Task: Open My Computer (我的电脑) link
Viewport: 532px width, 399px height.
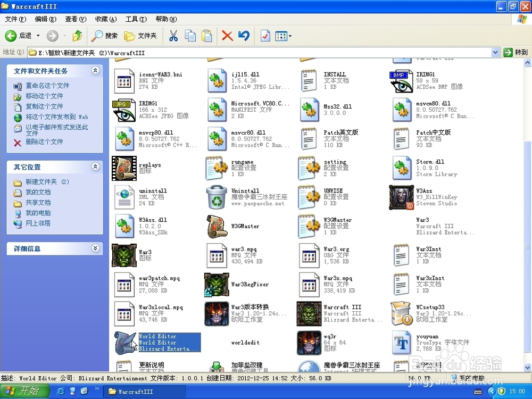Action: pos(38,213)
